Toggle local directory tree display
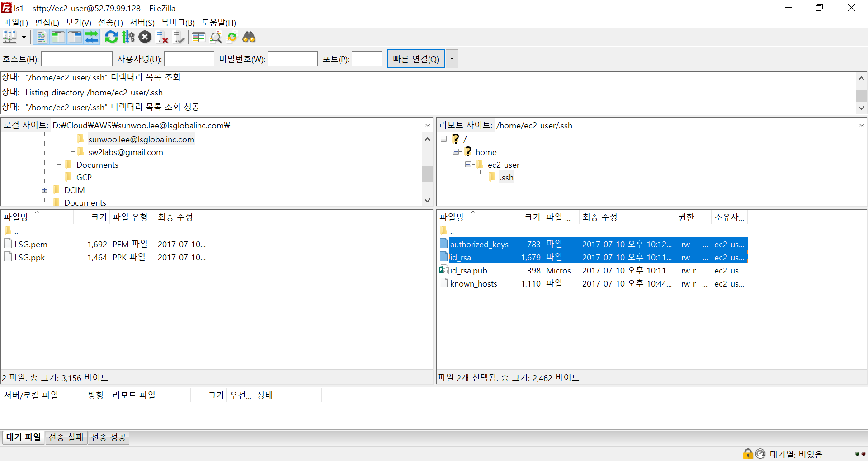This screenshot has width=868, height=461. click(x=58, y=37)
